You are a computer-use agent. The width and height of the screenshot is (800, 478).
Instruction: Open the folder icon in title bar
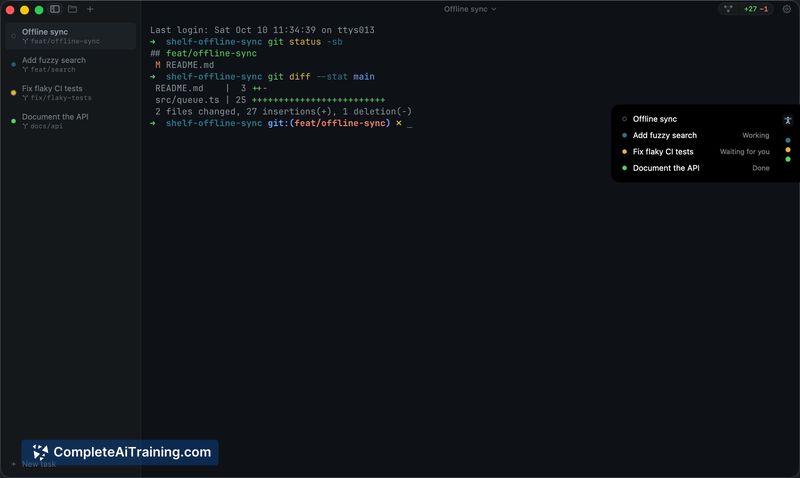click(x=72, y=9)
